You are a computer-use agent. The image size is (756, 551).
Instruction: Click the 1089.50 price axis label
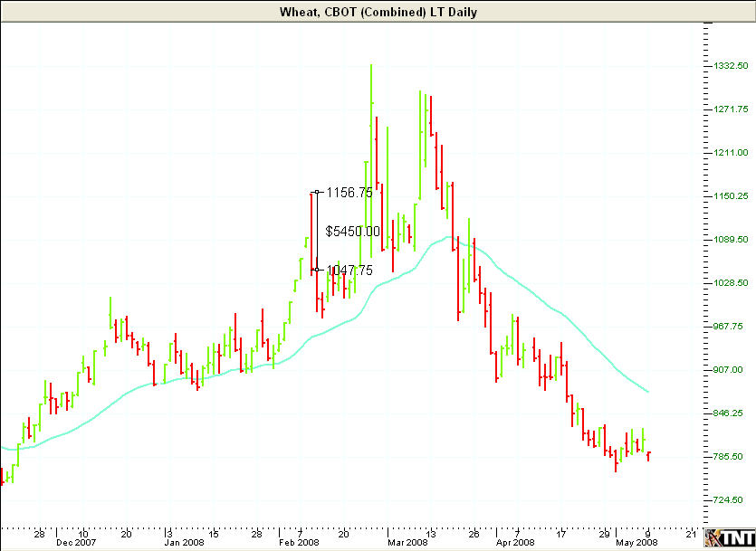pos(732,240)
